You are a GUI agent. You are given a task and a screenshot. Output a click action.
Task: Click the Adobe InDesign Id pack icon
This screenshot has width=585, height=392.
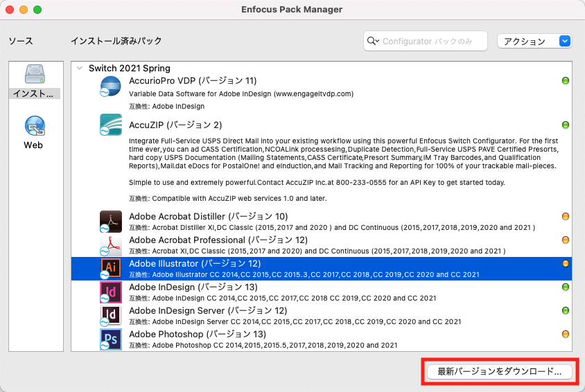[x=110, y=292]
